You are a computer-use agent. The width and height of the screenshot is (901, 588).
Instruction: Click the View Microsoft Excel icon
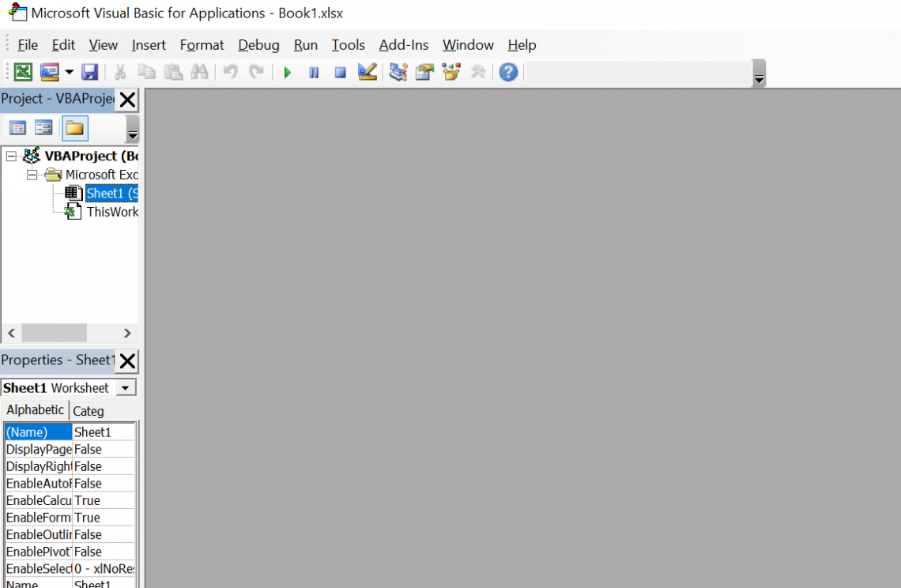click(23, 73)
